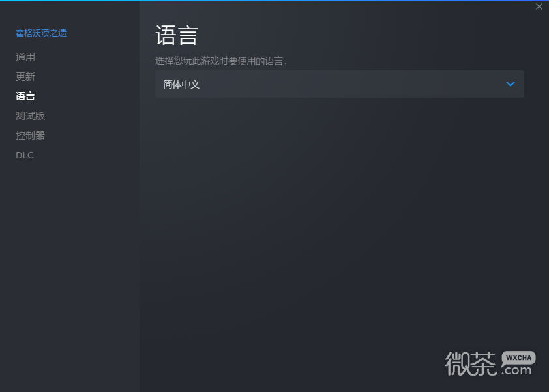Open the 通用 settings tab
The width and height of the screenshot is (549, 392).
pos(25,57)
